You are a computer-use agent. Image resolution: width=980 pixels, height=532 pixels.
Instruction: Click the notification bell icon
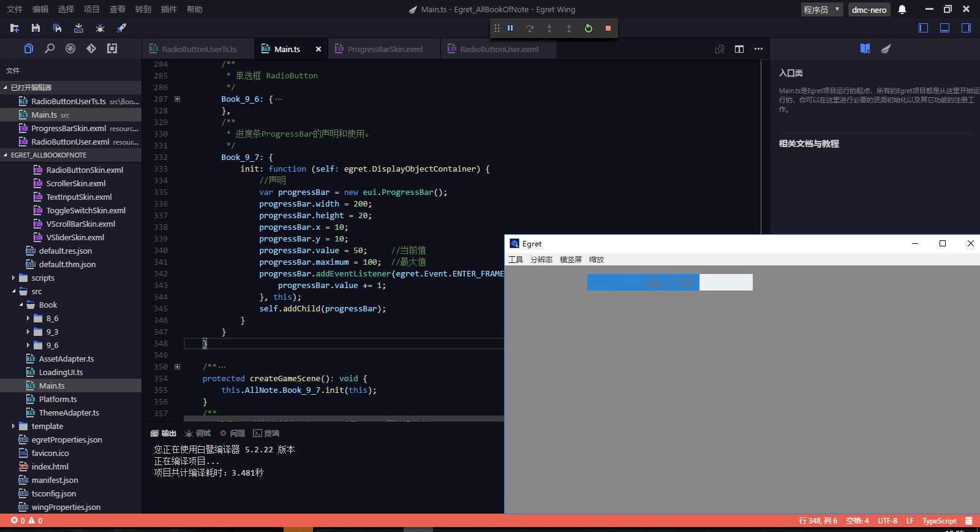click(x=902, y=9)
